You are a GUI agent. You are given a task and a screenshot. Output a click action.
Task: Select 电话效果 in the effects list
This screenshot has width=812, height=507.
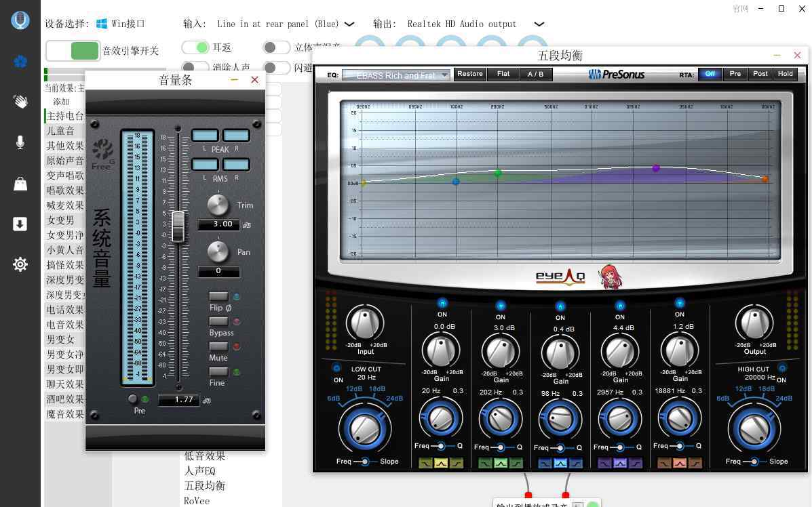click(x=64, y=310)
